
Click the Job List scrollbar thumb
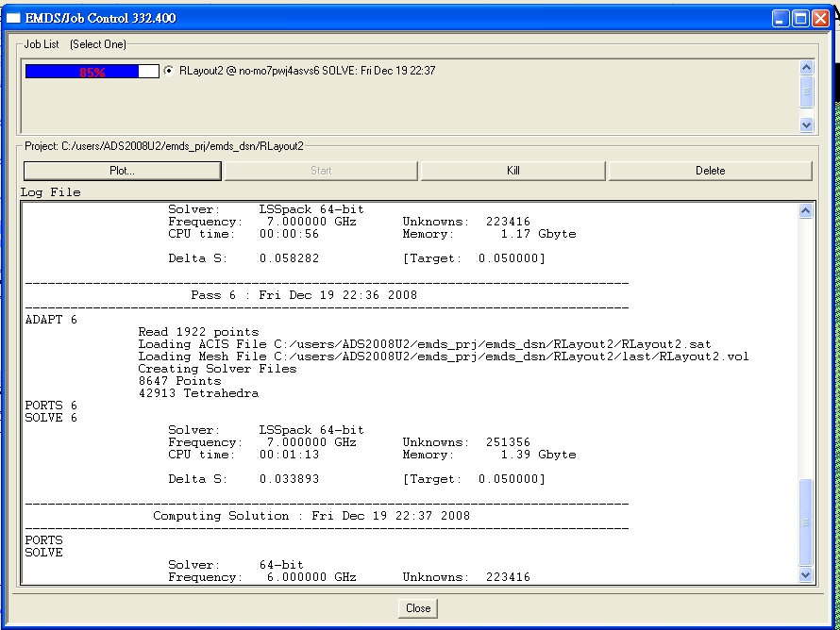coord(806,92)
